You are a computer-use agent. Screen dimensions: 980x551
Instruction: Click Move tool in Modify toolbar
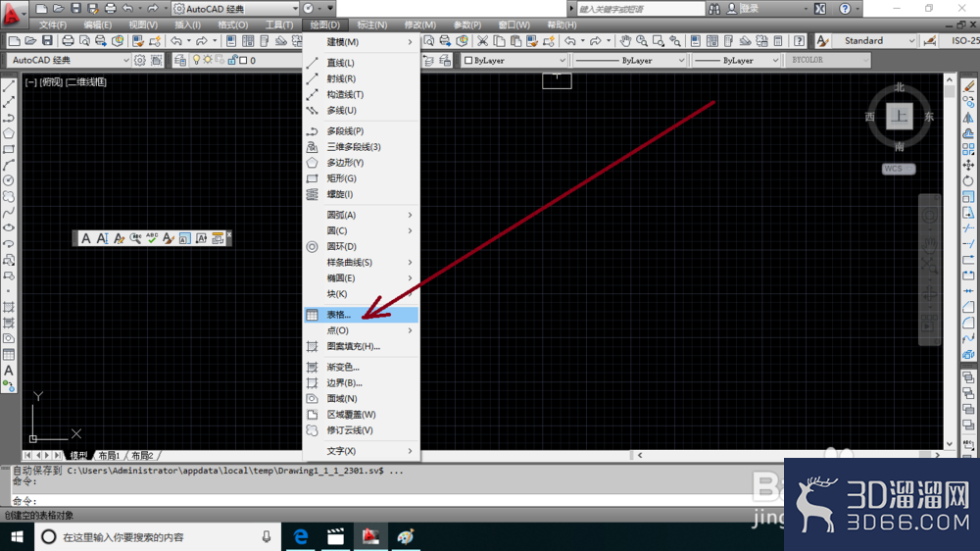point(968,165)
